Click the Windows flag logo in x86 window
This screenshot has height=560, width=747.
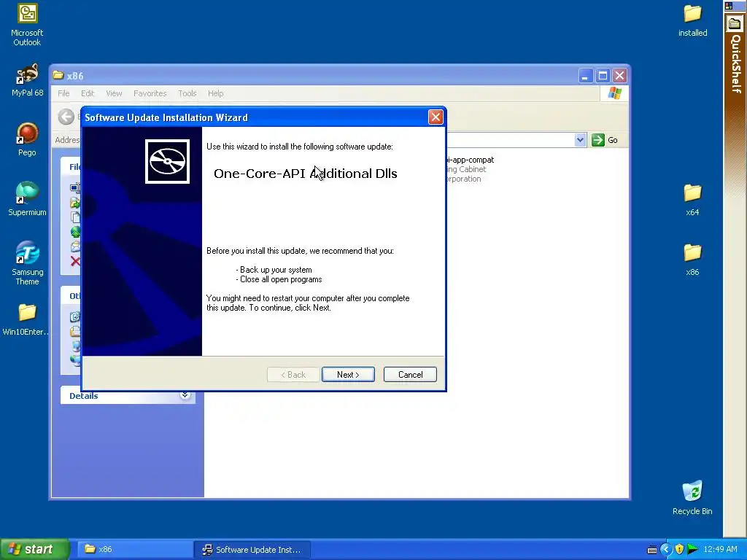614,93
